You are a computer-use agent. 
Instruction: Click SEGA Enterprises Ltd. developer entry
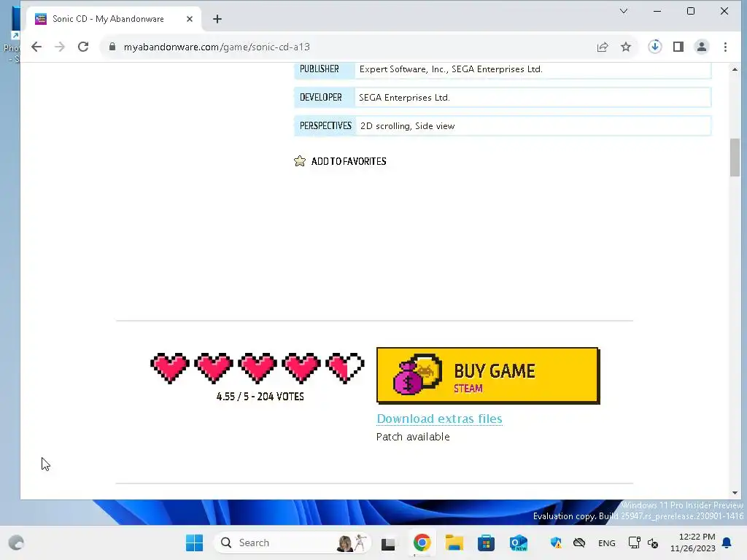(404, 98)
